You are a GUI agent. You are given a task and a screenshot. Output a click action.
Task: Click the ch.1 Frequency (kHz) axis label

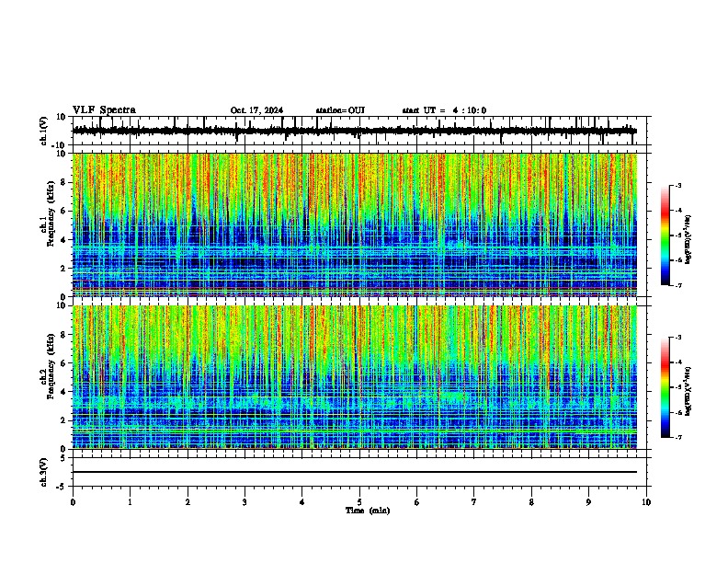click(47, 213)
